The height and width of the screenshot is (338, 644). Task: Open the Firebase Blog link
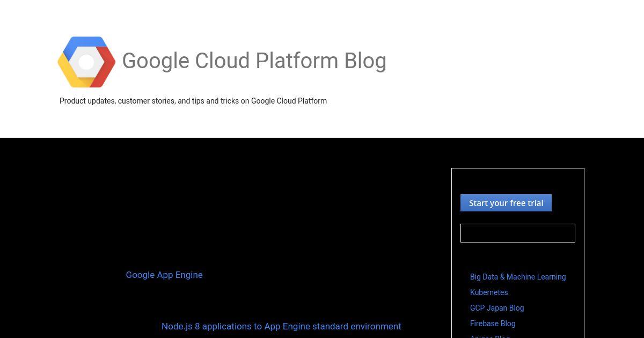493,324
